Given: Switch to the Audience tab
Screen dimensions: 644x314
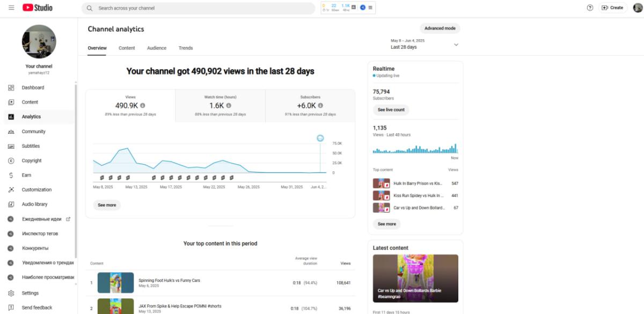Looking at the screenshot, I should coord(157,48).
